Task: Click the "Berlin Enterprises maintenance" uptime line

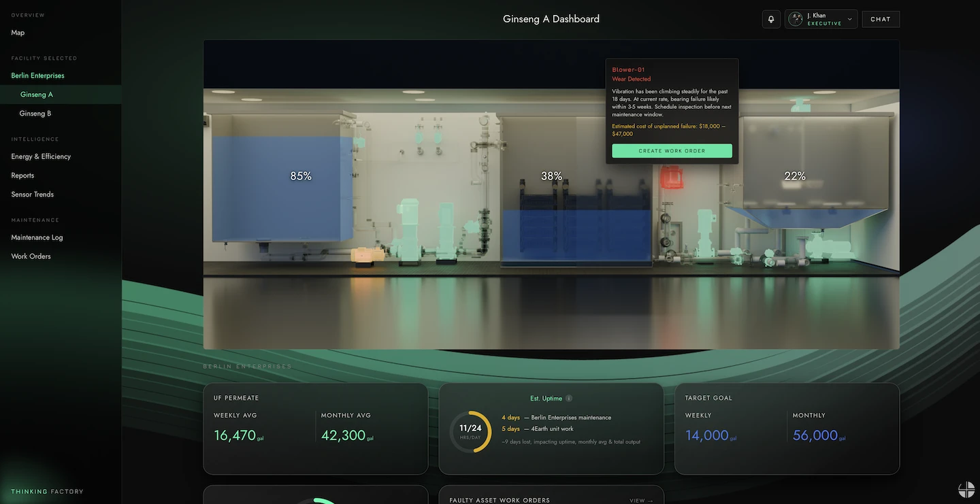Action: 557,418
